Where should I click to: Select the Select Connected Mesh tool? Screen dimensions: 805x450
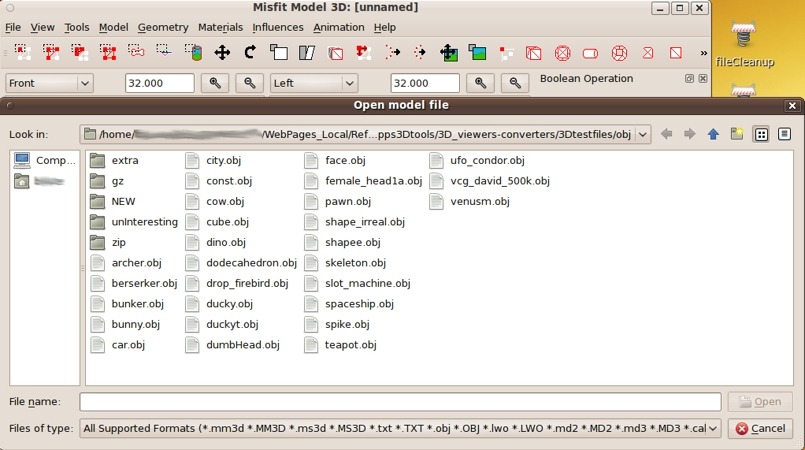80,52
